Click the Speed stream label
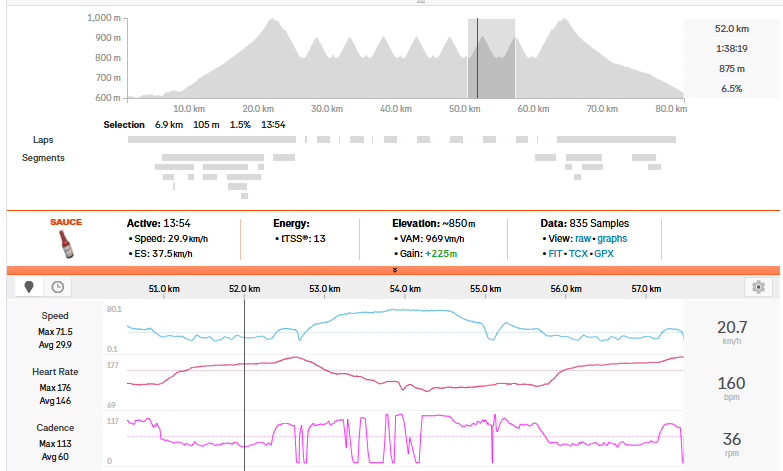 55,316
